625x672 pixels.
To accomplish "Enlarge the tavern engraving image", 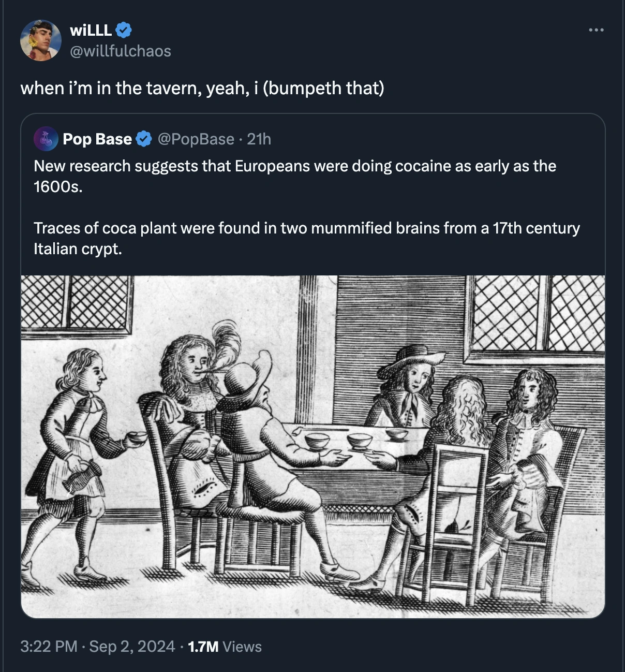I will tap(312, 446).
